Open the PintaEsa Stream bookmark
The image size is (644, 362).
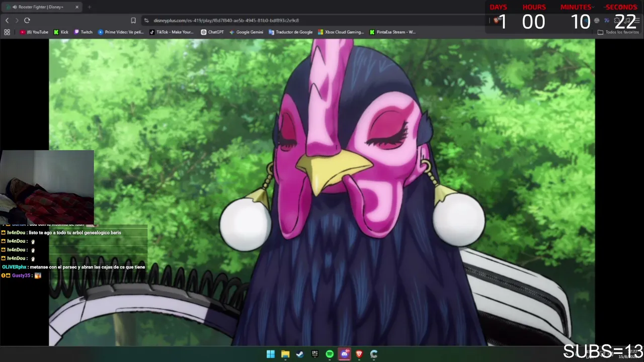(x=392, y=32)
